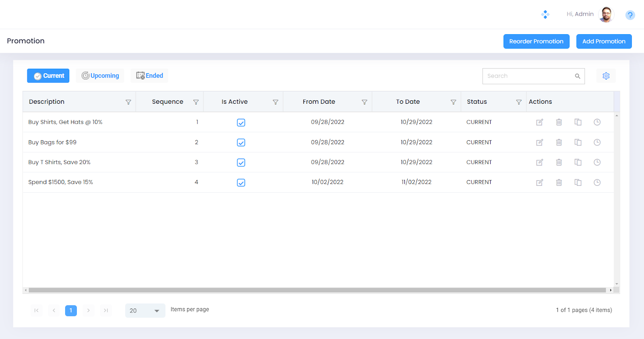644x339 pixels.
Task: Click the horizontal scrollbar under the table
Action: coord(317,290)
